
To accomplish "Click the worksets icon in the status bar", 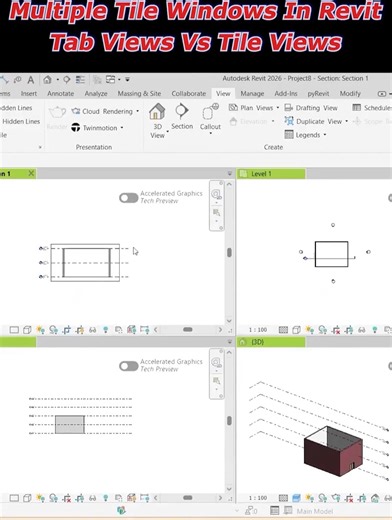I will point(121,510).
